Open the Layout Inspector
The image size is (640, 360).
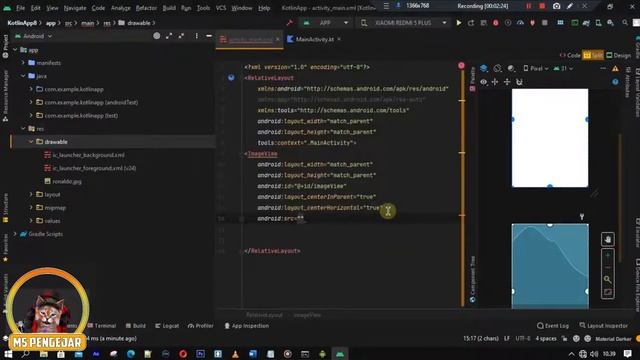(603, 326)
